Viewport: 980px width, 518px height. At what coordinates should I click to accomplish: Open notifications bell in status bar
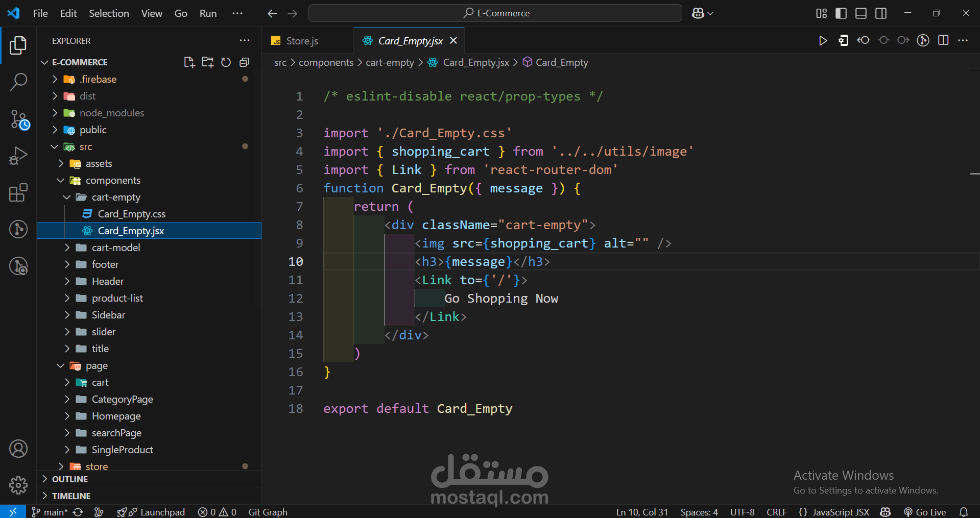[x=964, y=512]
